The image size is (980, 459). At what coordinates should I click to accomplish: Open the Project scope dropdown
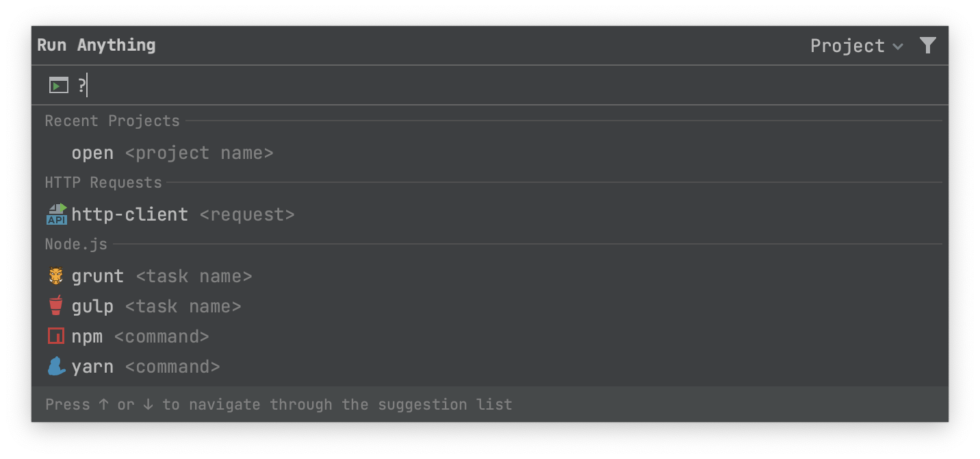coord(849,45)
